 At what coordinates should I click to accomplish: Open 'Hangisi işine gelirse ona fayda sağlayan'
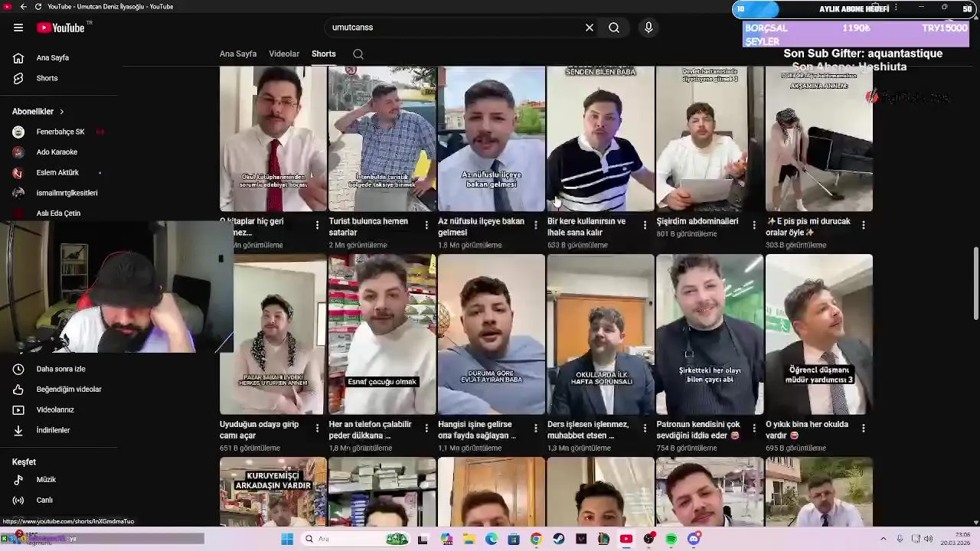477,429
